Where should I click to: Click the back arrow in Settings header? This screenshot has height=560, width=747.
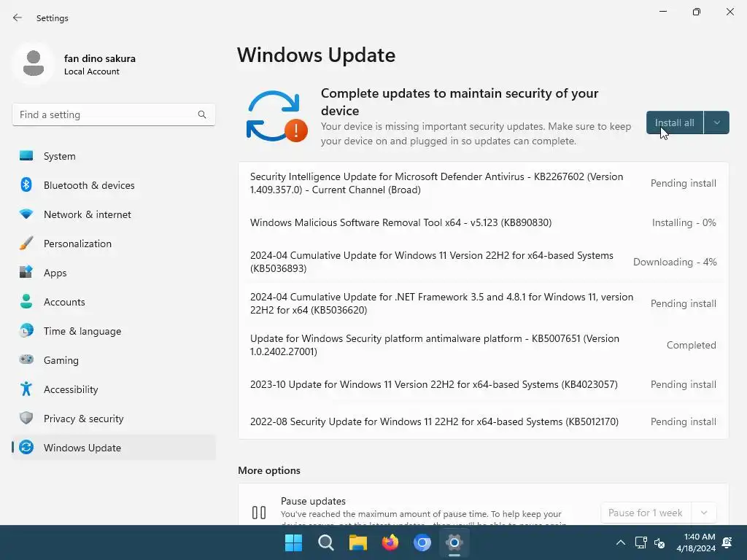coord(18,17)
